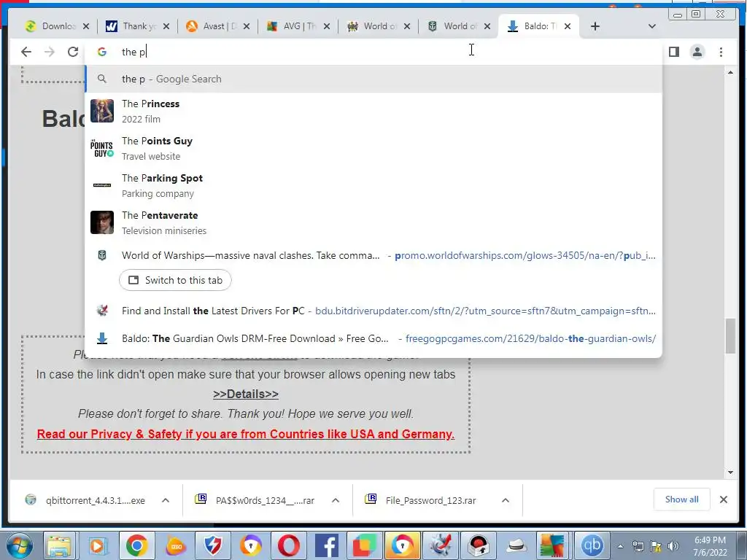Close the Baldo tab
Image resolution: width=747 pixels, height=560 pixels.
pyautogui.click(x=568, y=26)
